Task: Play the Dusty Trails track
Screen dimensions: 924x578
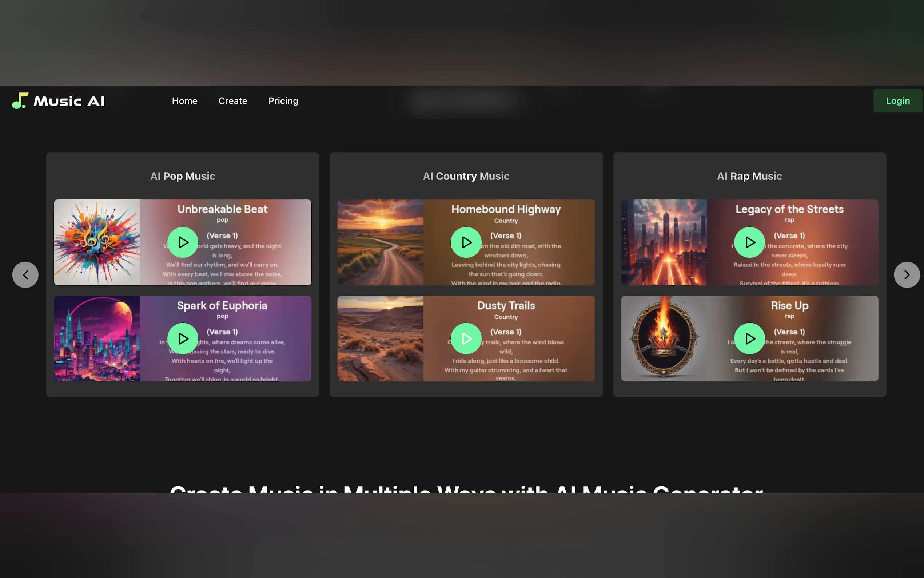Action: coord(466,339)
